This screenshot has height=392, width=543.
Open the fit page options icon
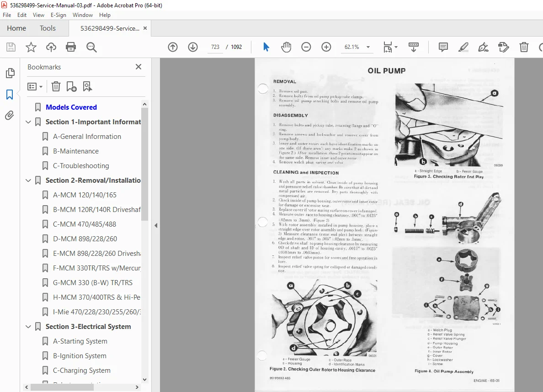pos(388,47)
